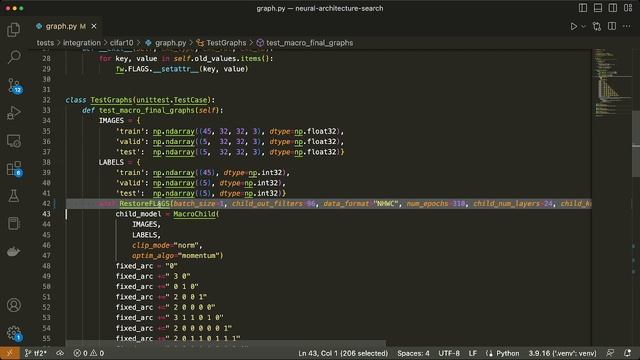640x360 pixels.
Task: Change indentation Spaces: 4
Action: (x=413, y=353)
